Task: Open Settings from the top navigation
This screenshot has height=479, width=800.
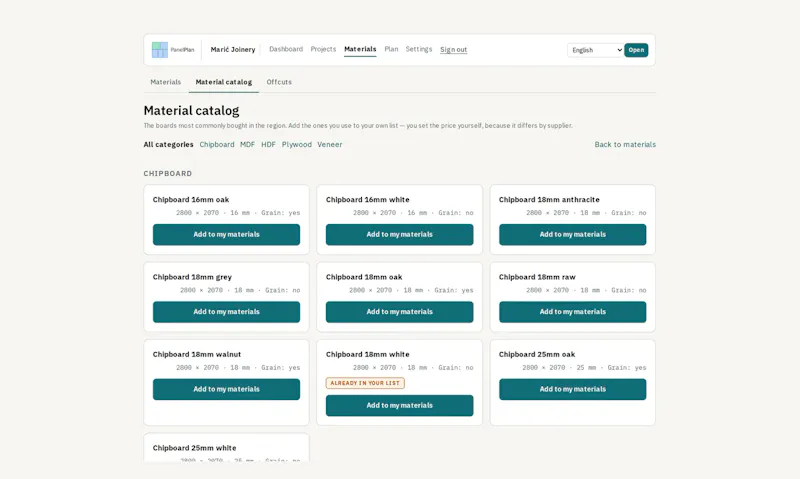Action: coord(418,49)
